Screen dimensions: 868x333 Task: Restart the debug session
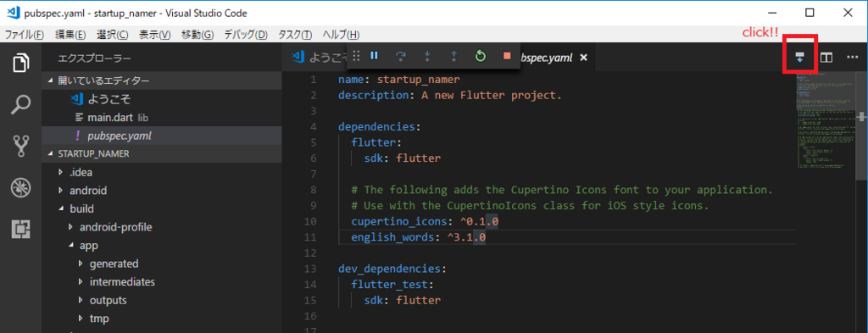click(481, 56)
